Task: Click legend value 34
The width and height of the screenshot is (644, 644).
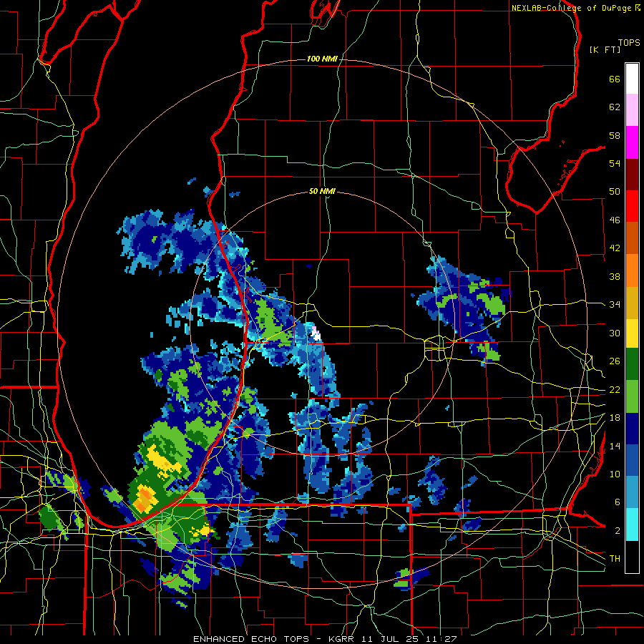Action: pyautogui.click(x=615, y=304)
